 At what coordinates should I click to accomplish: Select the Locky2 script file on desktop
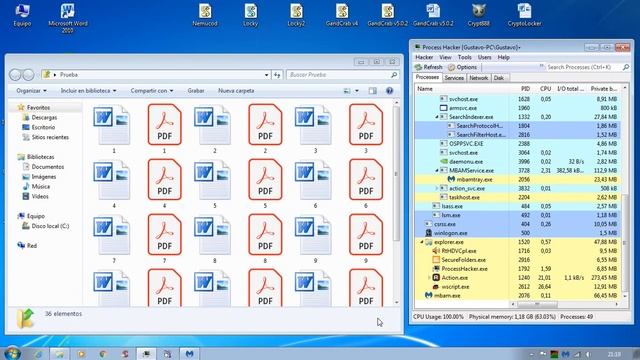click(x=296, y=15)
